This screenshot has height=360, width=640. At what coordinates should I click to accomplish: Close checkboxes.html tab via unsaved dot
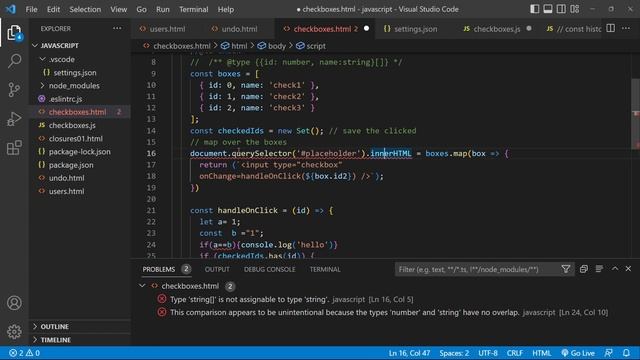point(366,29)
